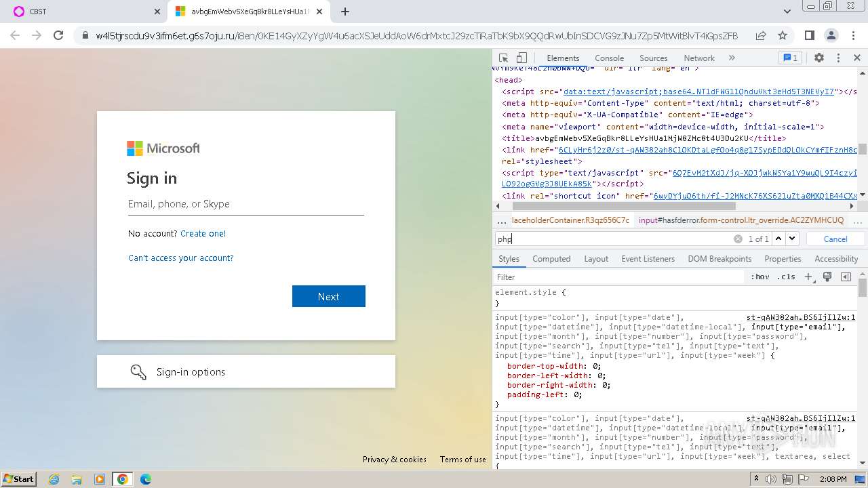
Task: Open the Accessibility tab
Action: click(x=836, y=259)
